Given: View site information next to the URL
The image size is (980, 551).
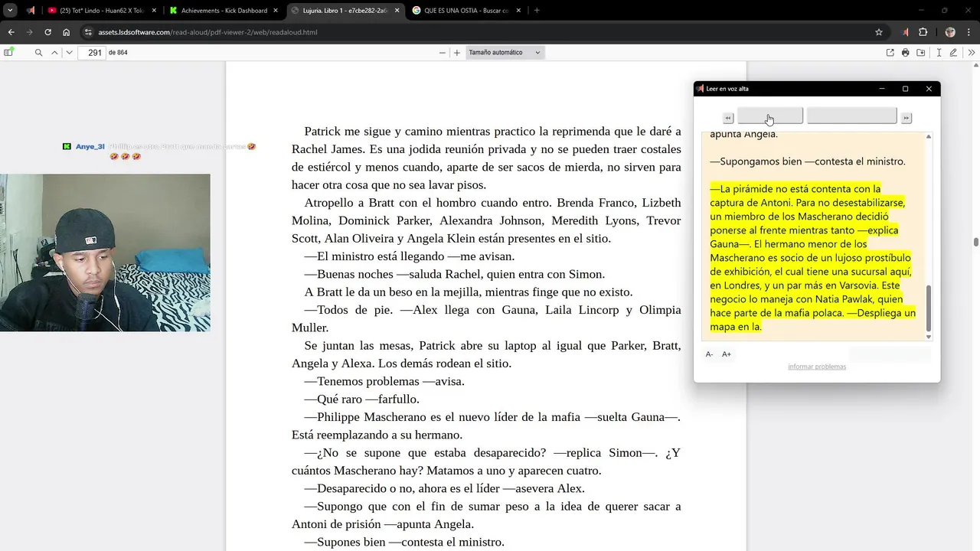Looking at the screenshot, I should 89,32.
